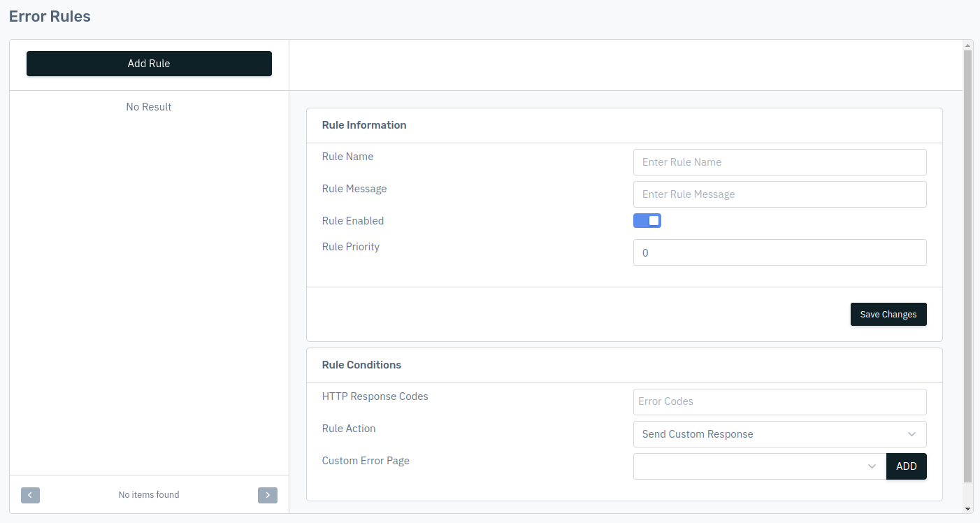The image size is (980, 523).
Task: Click the Rule Conditions section header
Action: coord(361,365)
